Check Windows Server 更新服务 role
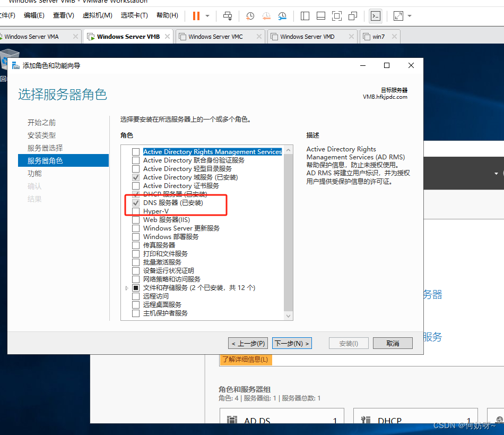 (x=136, y=228)
